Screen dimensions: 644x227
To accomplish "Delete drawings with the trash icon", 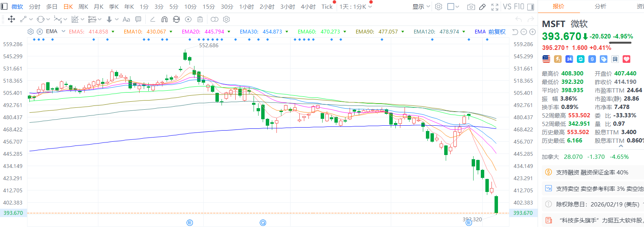I will coord(200,19).
